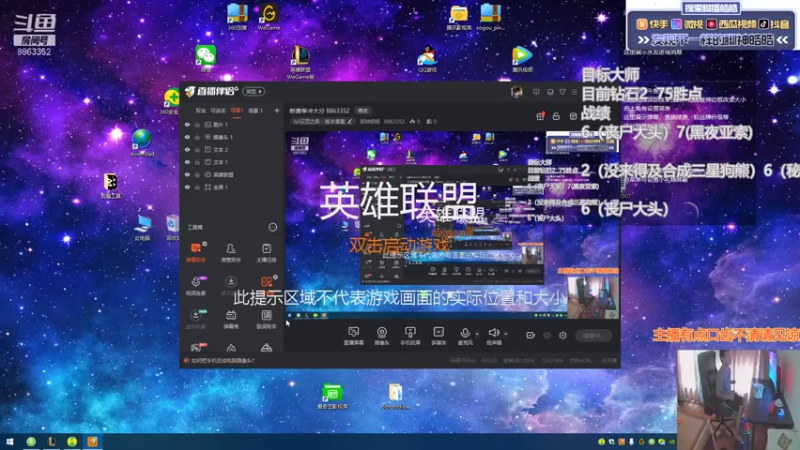The image size is (800, 450).
Task: Switch to the first scene tab
Action: [x=201, y=110]
